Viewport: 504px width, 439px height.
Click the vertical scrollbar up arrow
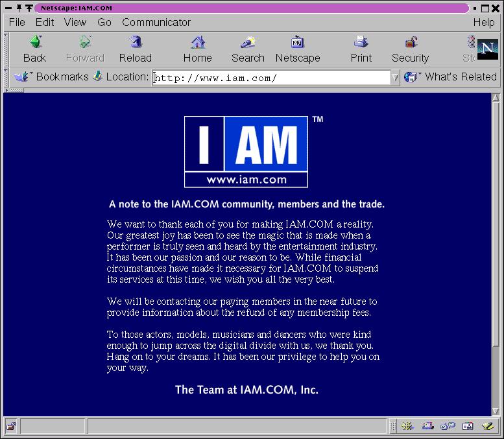(x=496, y=98)
